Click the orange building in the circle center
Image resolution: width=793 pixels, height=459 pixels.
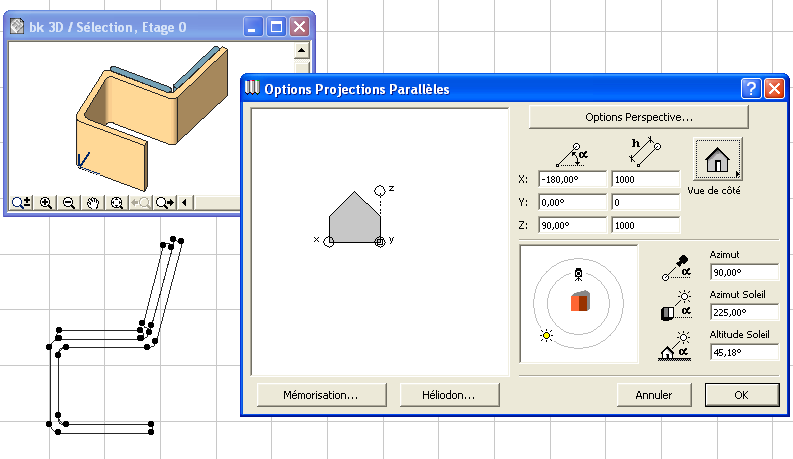coord(580,301)
